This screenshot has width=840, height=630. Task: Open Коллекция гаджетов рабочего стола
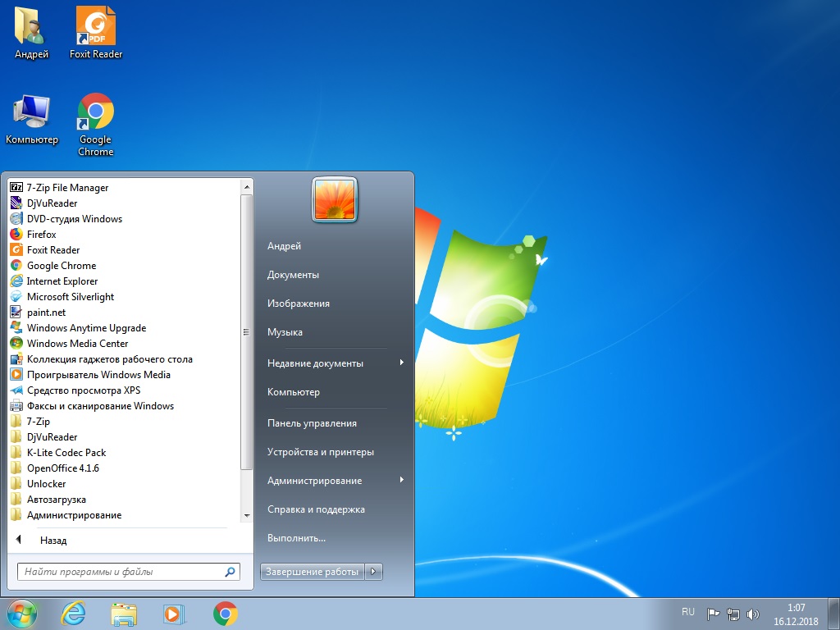point(101,359)
